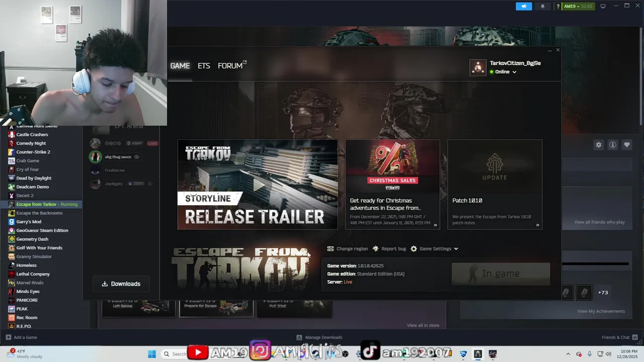Click the Steam game info icon
The image size is (644, 362).
tap(613, 145)
